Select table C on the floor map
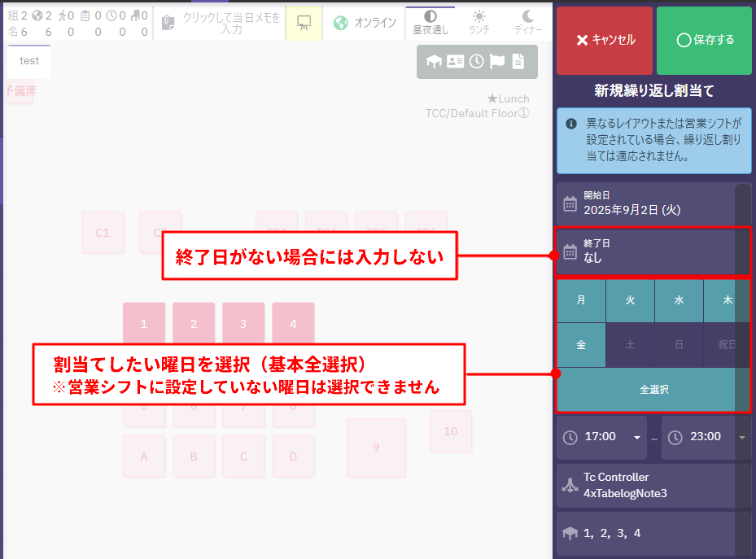The height and width of the screenshot is (559, 756). click(x=243, y=456)
